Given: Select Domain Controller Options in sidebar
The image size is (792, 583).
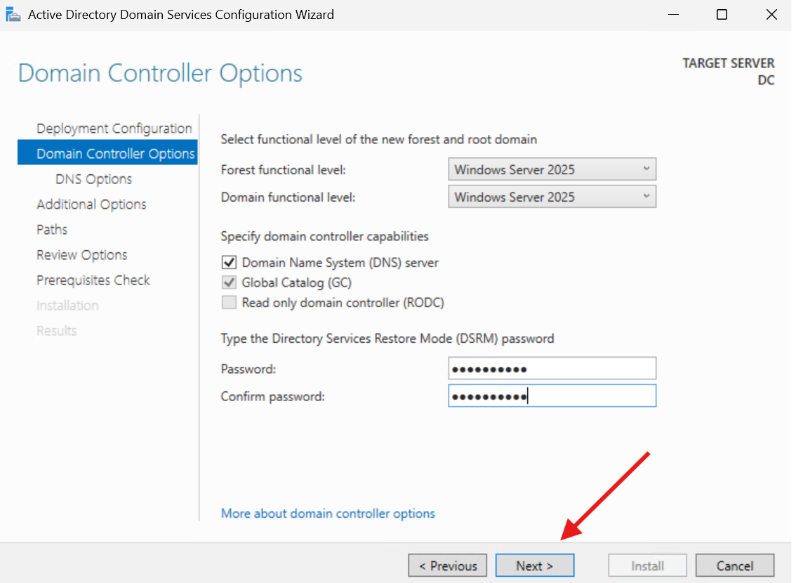Looking at the screenshot, I should pos(115,154).
